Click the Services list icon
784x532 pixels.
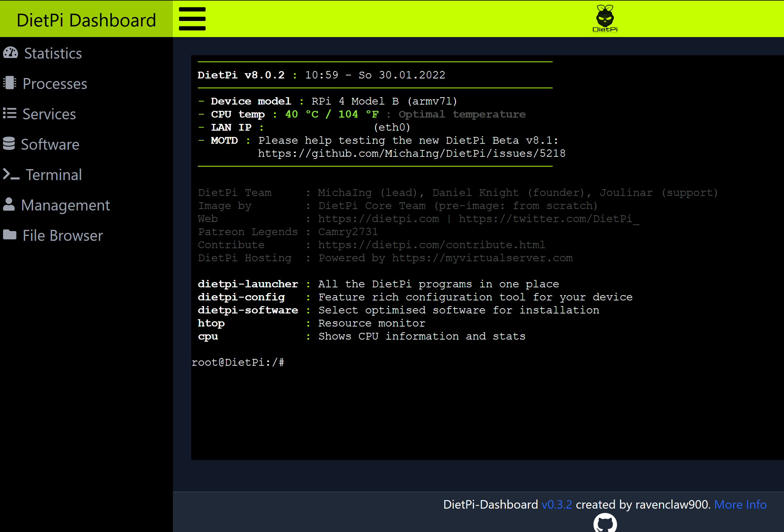pyautogui.click(x=10, y=113)
